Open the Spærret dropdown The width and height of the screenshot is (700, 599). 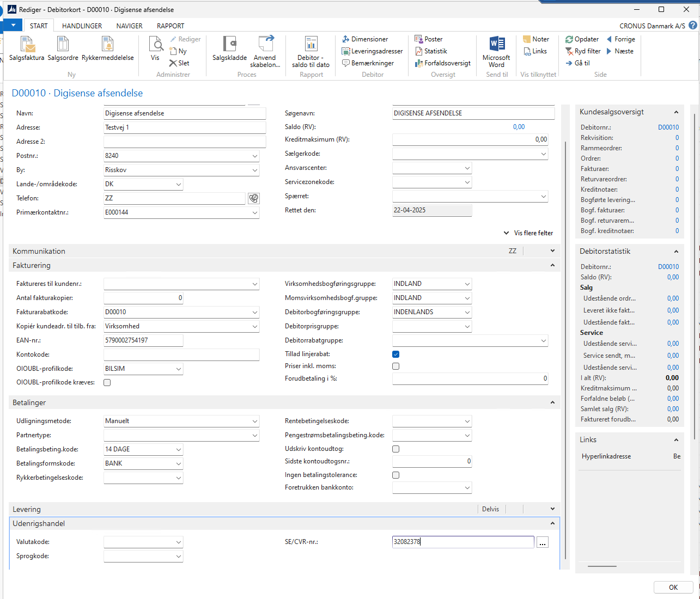point(543,196)
